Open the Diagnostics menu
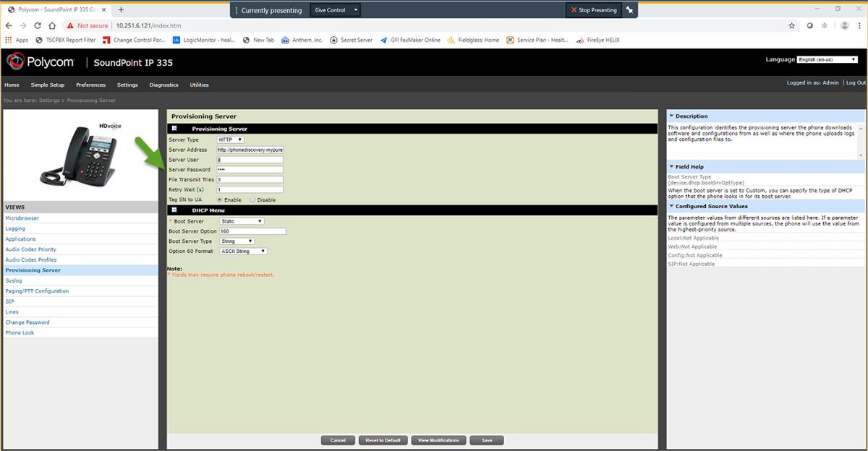Viewport: 868px width, 451px height. 163,85
